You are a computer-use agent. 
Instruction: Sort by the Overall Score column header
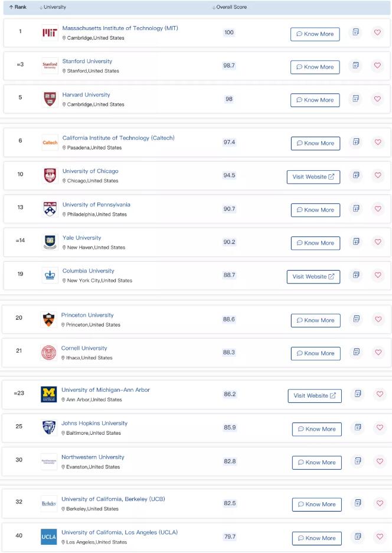point(230,7)
